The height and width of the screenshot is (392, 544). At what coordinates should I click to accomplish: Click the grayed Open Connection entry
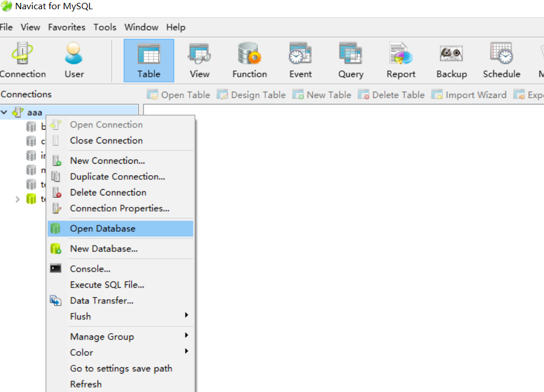coord(120,125)
